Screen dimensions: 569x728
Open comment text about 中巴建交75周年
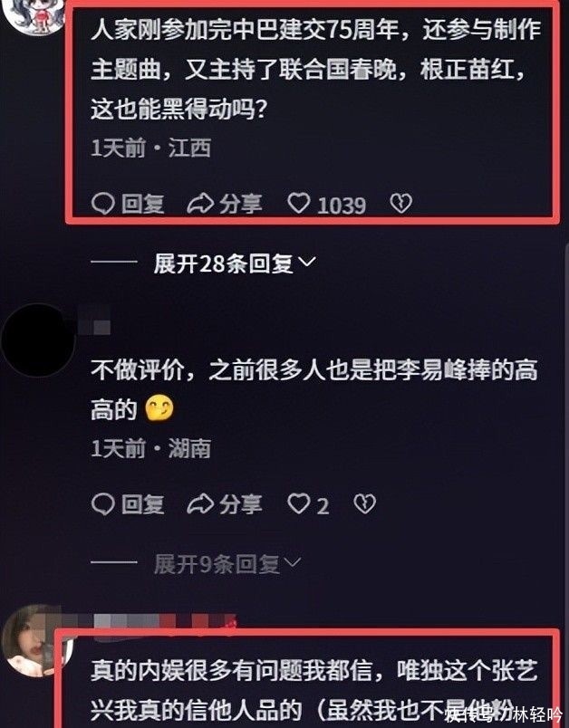point(316,70)
